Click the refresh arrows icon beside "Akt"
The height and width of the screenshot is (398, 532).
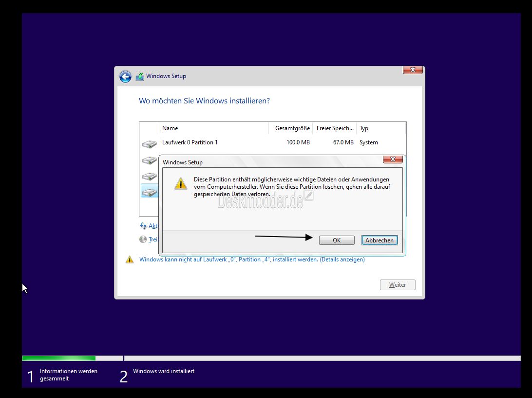143,226
